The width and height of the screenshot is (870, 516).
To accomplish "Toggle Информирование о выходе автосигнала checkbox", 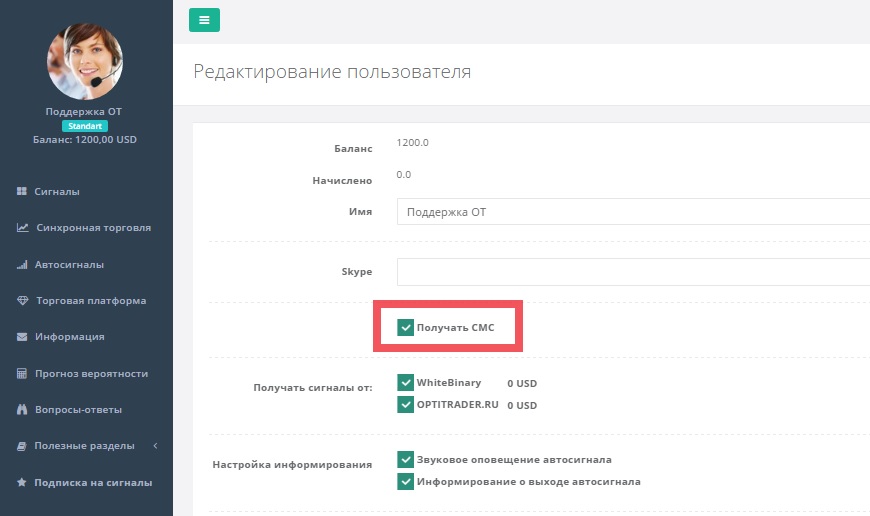I will point(406,482).
